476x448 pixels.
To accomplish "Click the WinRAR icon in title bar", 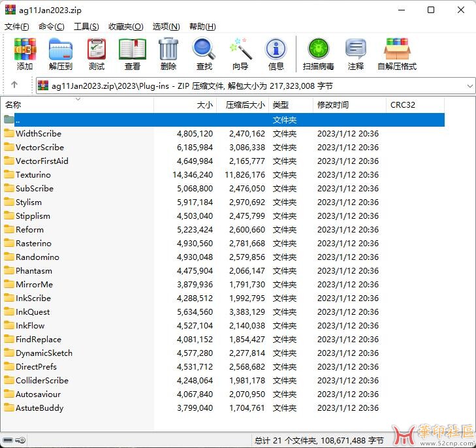I will [x=10, y=10].
